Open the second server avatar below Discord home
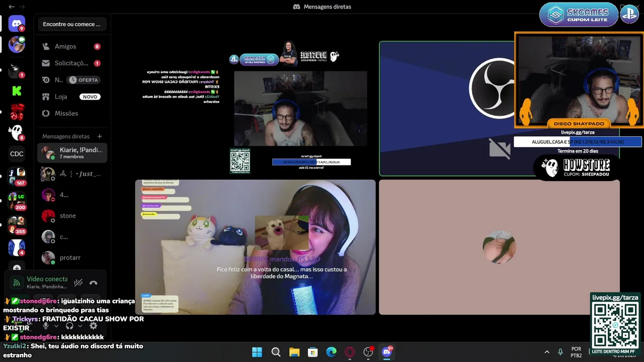644x362 pixels. point(17,45)
